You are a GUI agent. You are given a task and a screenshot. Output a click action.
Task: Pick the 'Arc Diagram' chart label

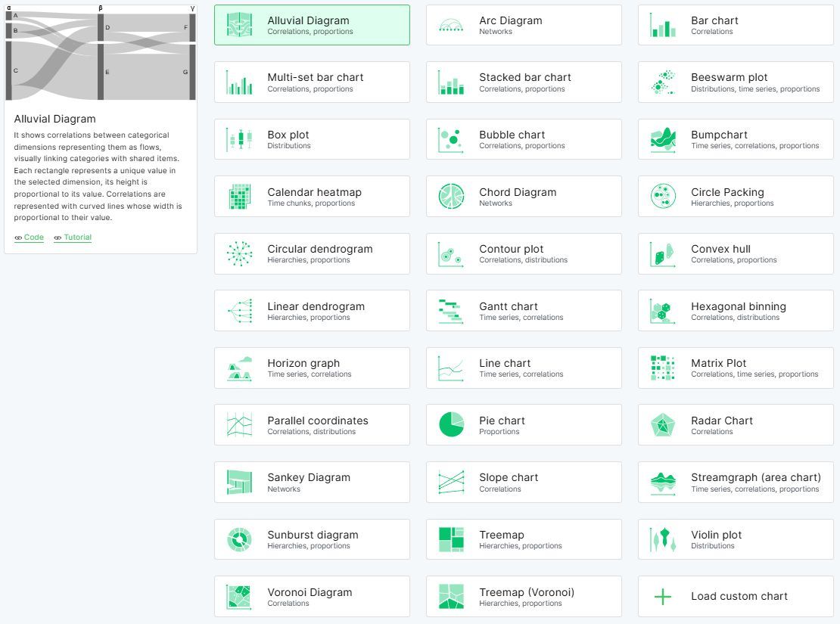click(511, 20)
